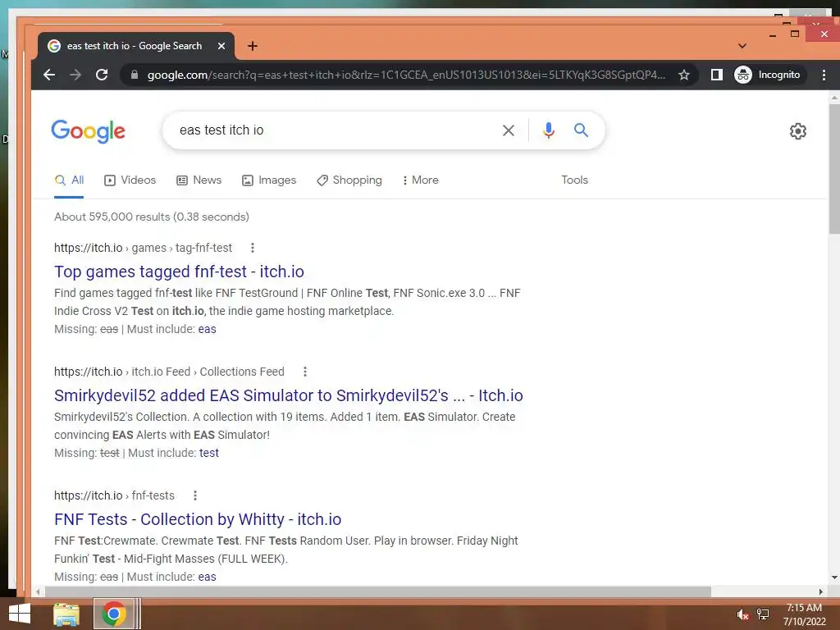This screenshot has width=840, height=630.
Task: Click Chrome icon in taskbar
Action: [x=113, y=614]
